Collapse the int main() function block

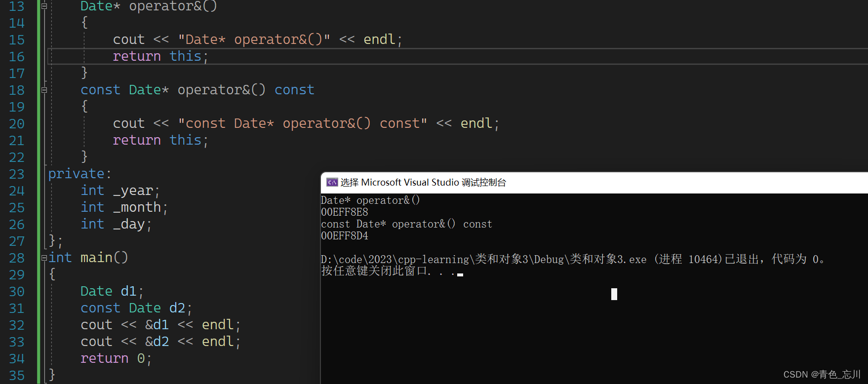(44, 258)
